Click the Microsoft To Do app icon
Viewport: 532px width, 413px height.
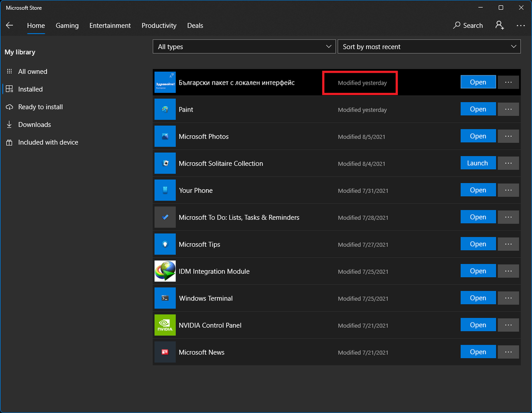tap(165, 217)
